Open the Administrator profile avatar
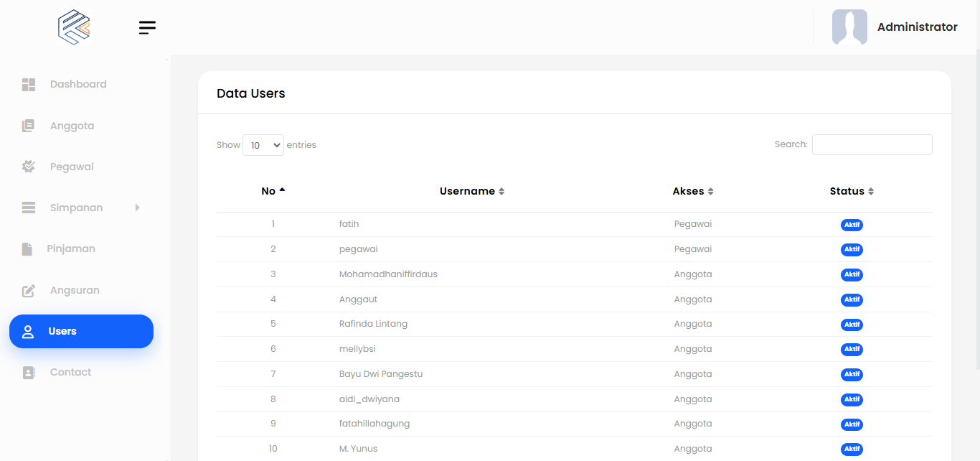 click(849, 27)
